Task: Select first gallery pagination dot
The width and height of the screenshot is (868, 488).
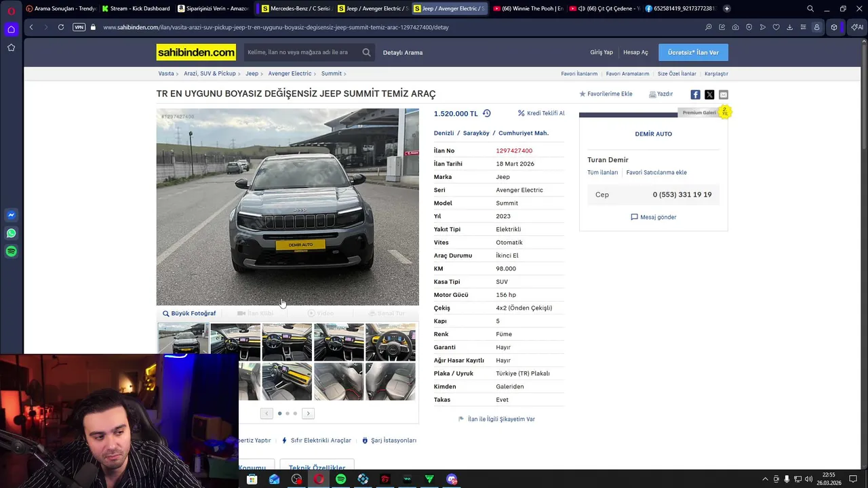Action: click(279, 413)
